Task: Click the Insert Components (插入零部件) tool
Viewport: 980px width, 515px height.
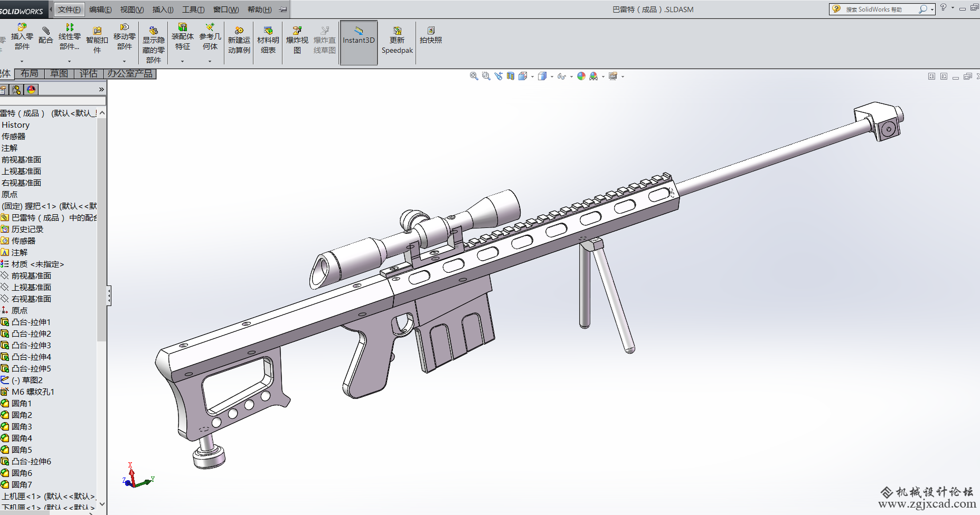Action: [x=22, y=37]
